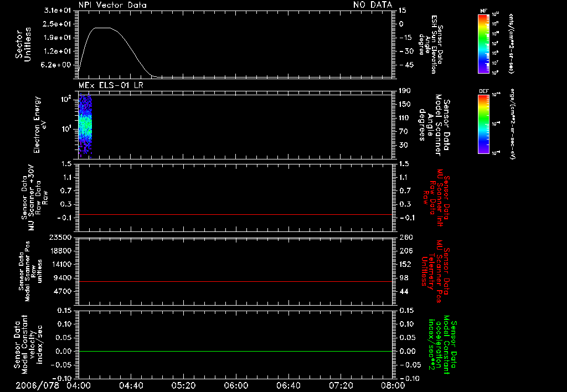Image resolution: width=567 pixels, height=392 pixels.
Task: Click the '260' telemetry tick value
Action: 405,237
